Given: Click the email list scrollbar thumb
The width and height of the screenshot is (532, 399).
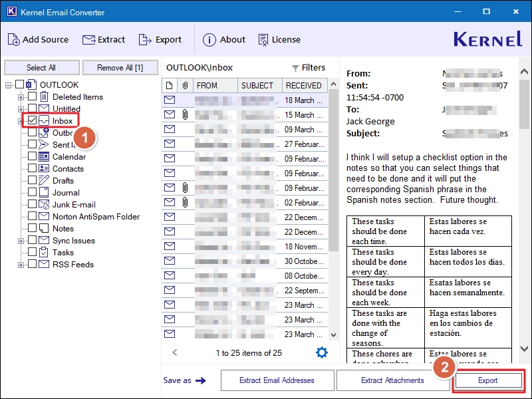Looking at the screenshot, I should click(334, 170).
